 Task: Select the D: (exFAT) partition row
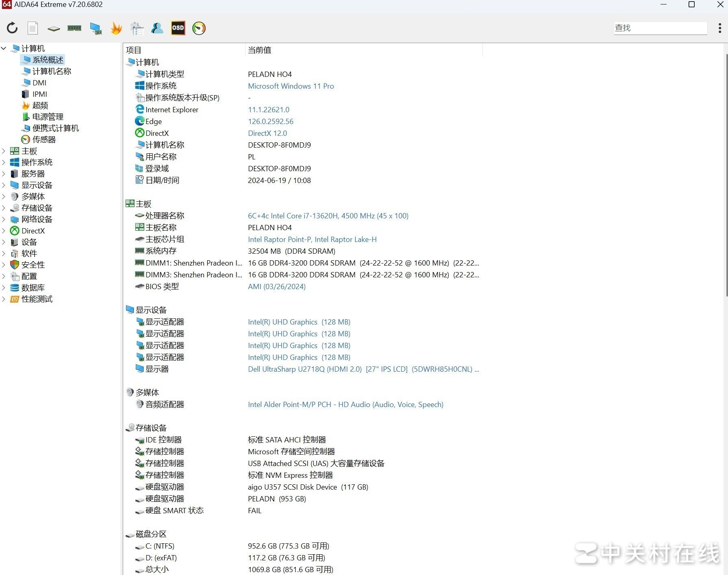[x=303, y=558]
